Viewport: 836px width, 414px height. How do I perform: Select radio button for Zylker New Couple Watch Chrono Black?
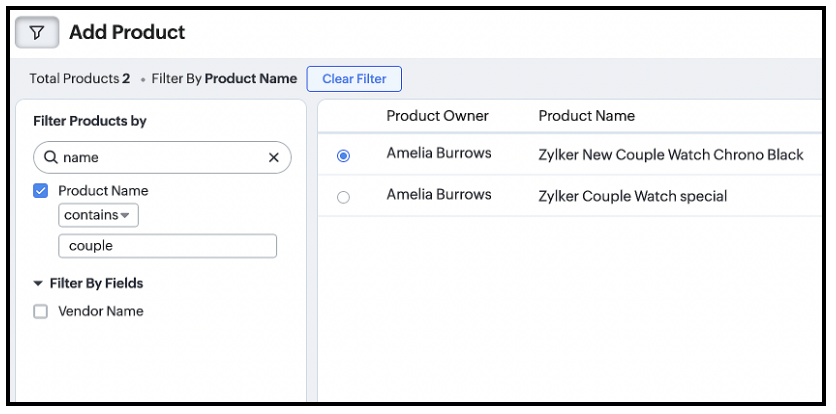(x=344, y=156)
